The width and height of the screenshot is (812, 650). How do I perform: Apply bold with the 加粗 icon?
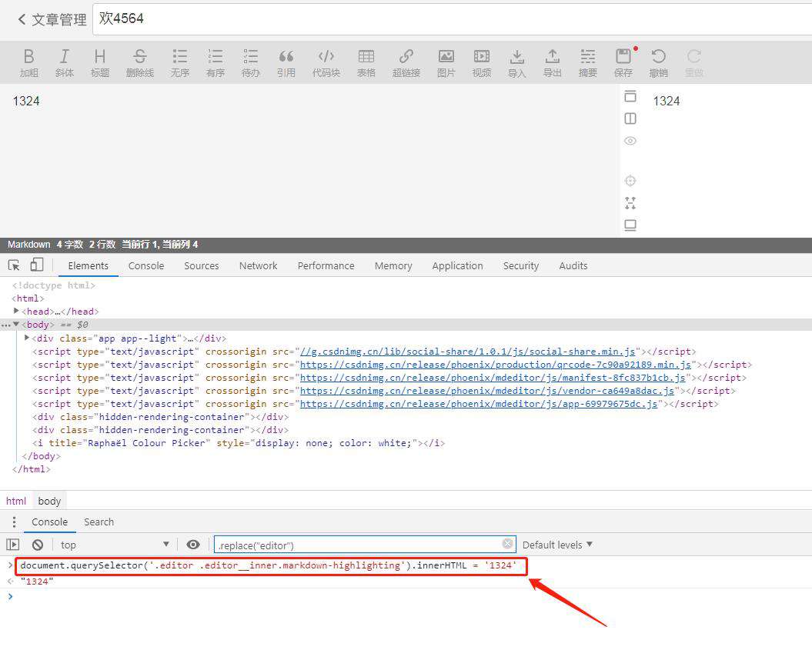(x=29, y=62)
